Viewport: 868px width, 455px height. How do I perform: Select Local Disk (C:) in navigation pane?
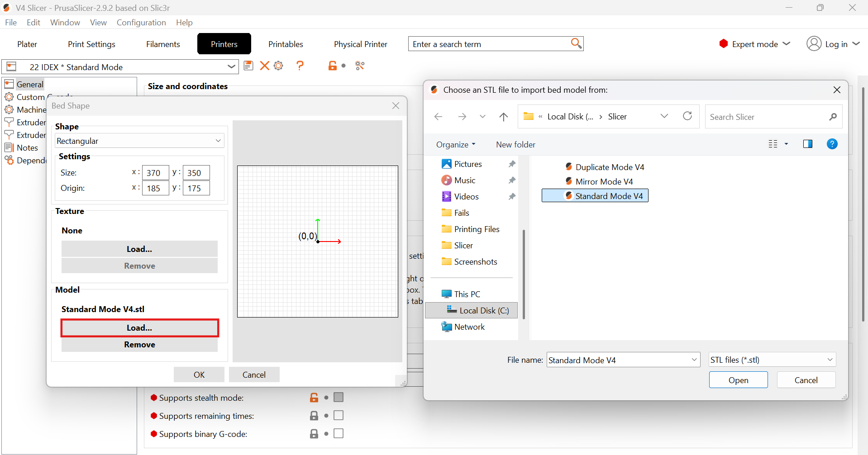click(x=472, y=310)
